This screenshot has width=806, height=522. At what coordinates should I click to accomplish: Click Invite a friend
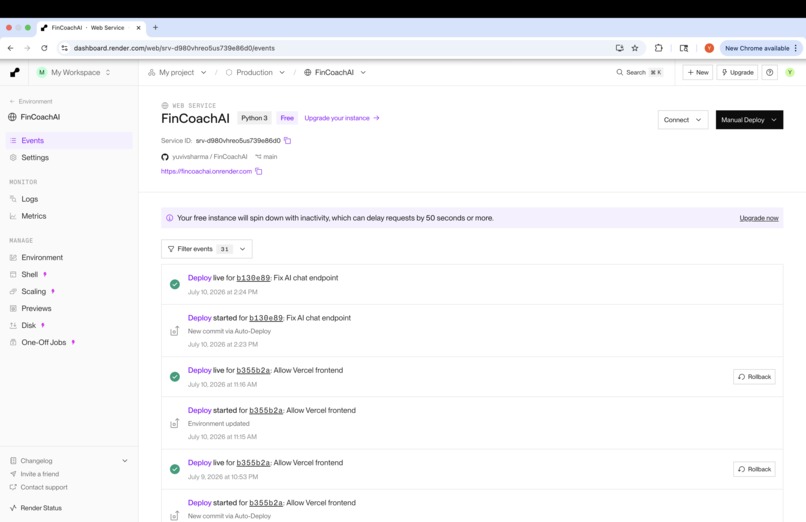40,474
